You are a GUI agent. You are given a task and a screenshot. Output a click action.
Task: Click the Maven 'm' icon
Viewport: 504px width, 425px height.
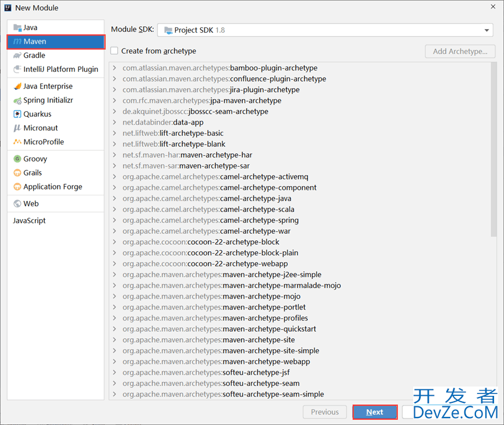tap(17, 41)
